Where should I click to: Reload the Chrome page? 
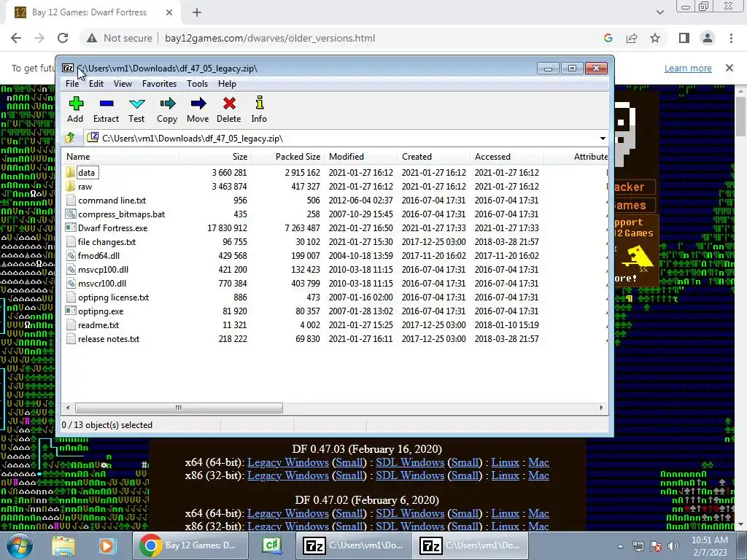tap(63, 38)
